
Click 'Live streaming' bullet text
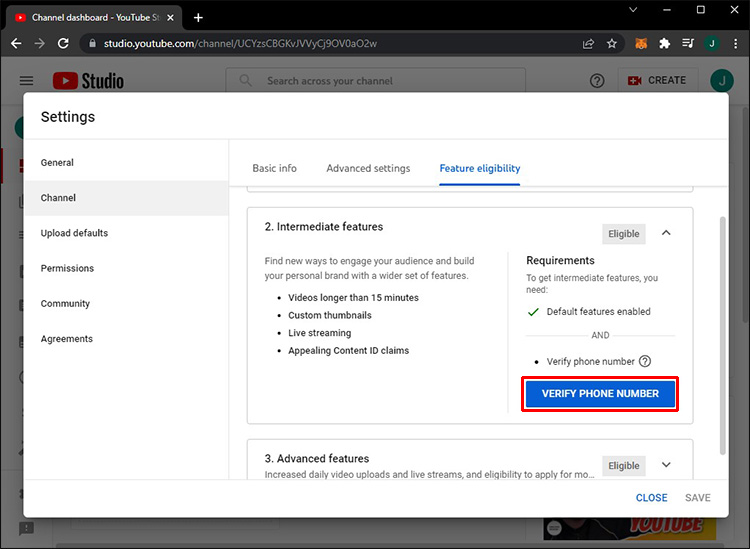[x=320, y=333]
